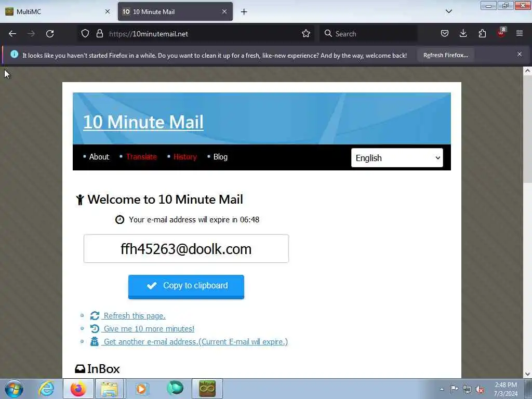Click Give me 10 more minutes link

pyautogui.click(x=149, y=329)
